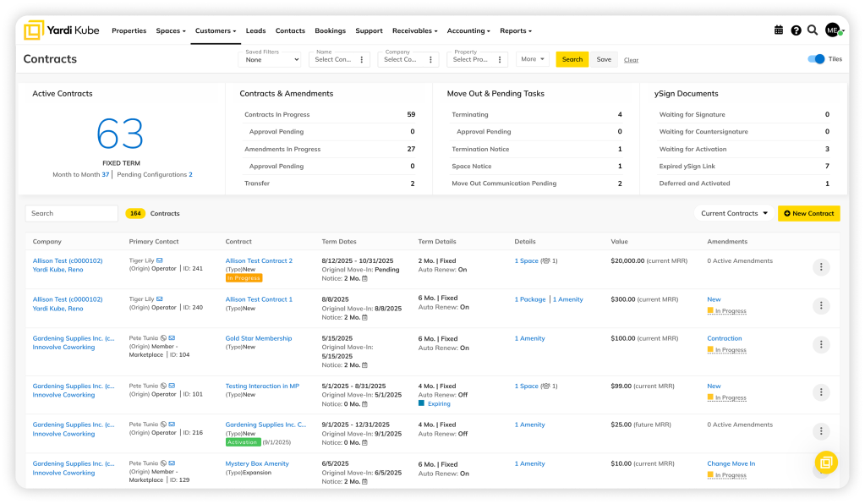Click the ME user avatar

point(833,30)
